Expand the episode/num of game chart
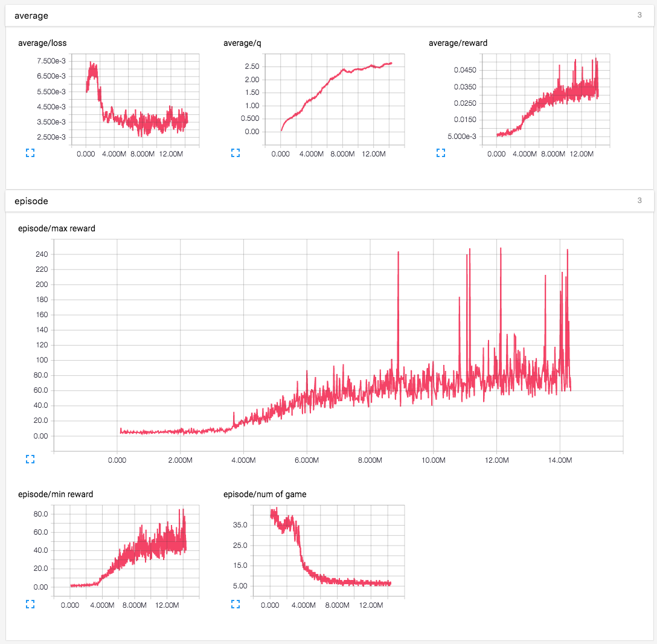Viewport: 657px width, 644px height. (236, 604)
